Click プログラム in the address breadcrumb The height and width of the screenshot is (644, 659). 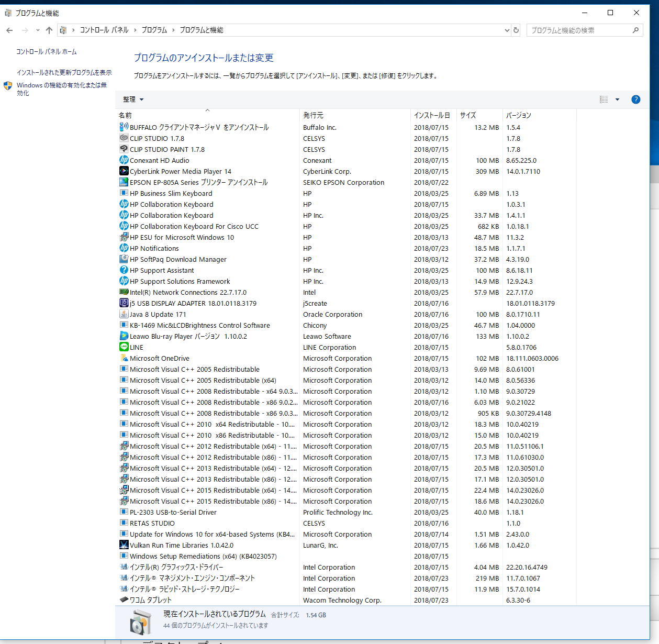click(x=154, y=30)
